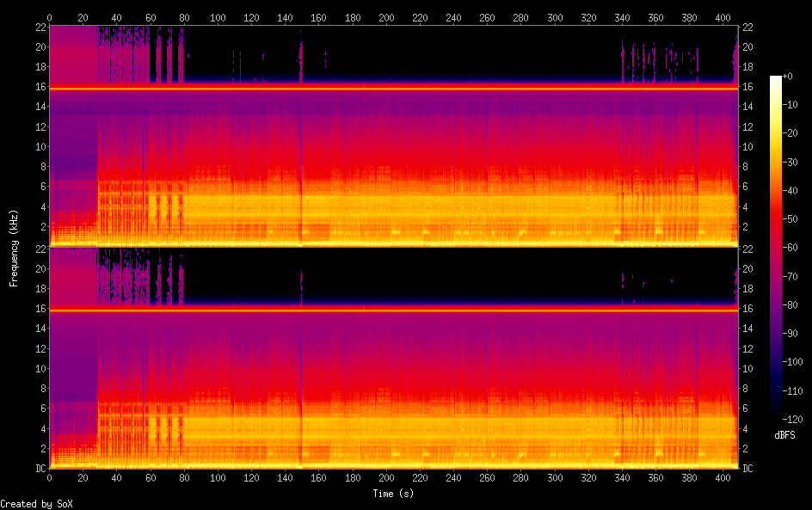
Task: Click the "Time (s)" axis label
Action: tap(393, 494)
